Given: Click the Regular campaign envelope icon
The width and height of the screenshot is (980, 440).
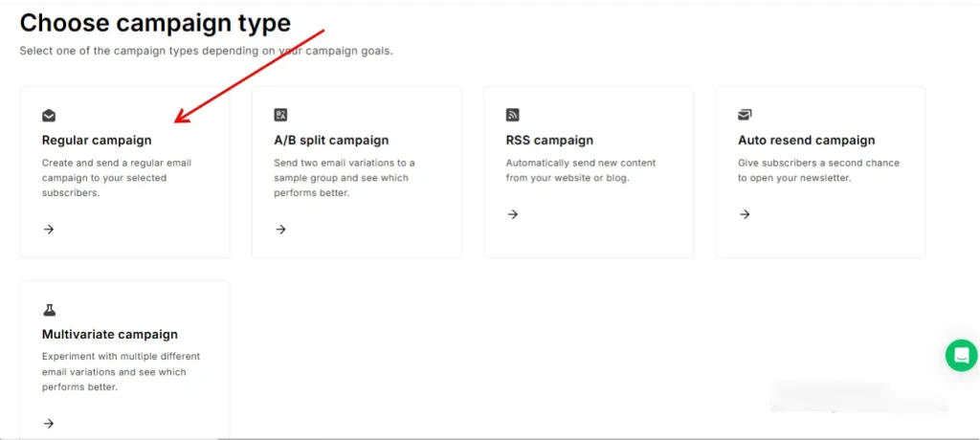Looking at the screenshot, I should pyautogui.click(x=49, y=116).
